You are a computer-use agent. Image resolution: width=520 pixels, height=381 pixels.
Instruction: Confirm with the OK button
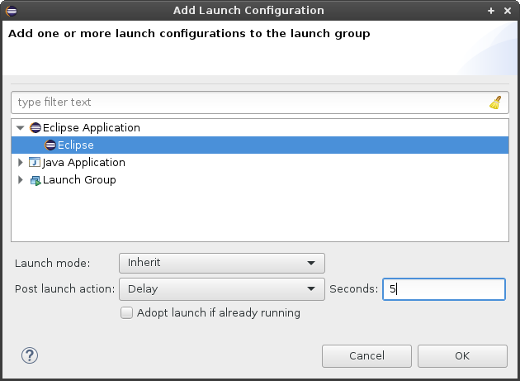click(x=463, y=356)
